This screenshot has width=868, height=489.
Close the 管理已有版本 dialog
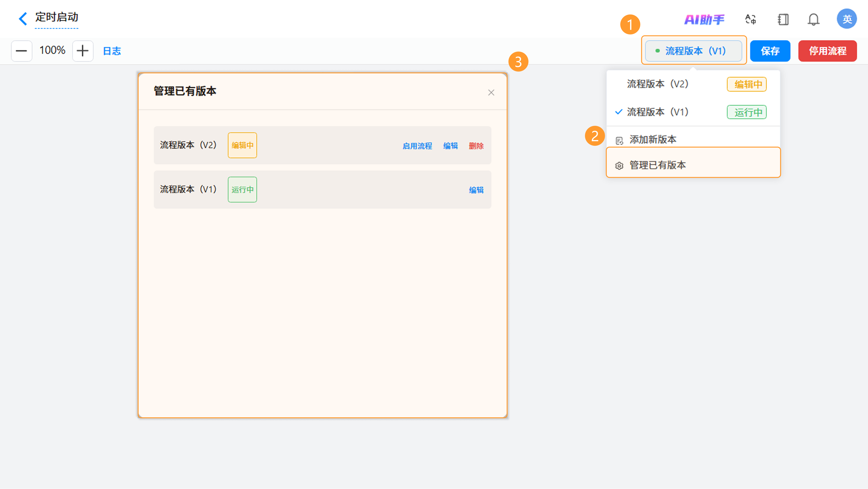point(491,93)
